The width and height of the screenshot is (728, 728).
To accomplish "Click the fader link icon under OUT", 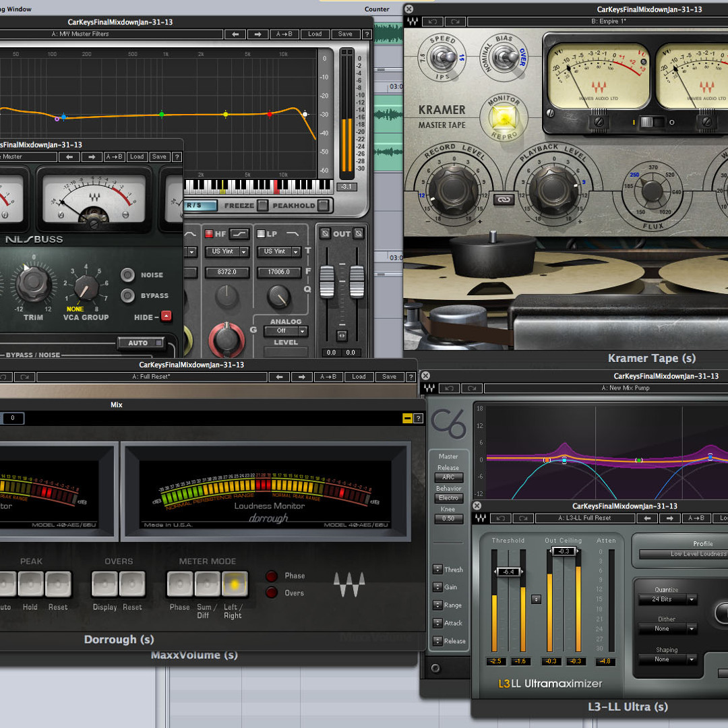I will click(x=342, y=335).
